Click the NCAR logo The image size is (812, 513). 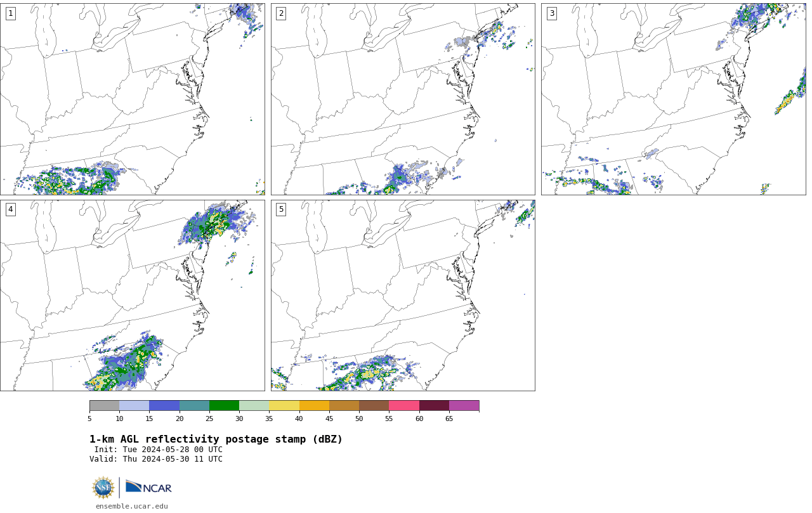148,487
